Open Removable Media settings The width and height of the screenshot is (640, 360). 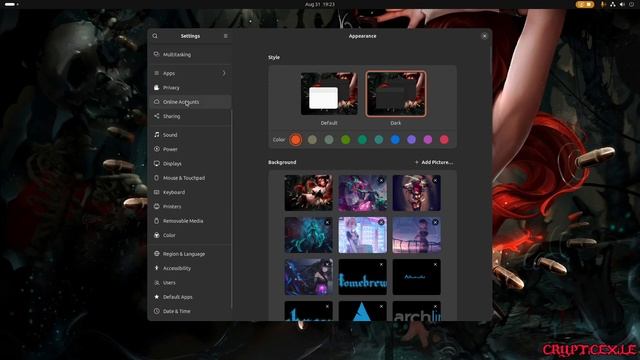190,220
